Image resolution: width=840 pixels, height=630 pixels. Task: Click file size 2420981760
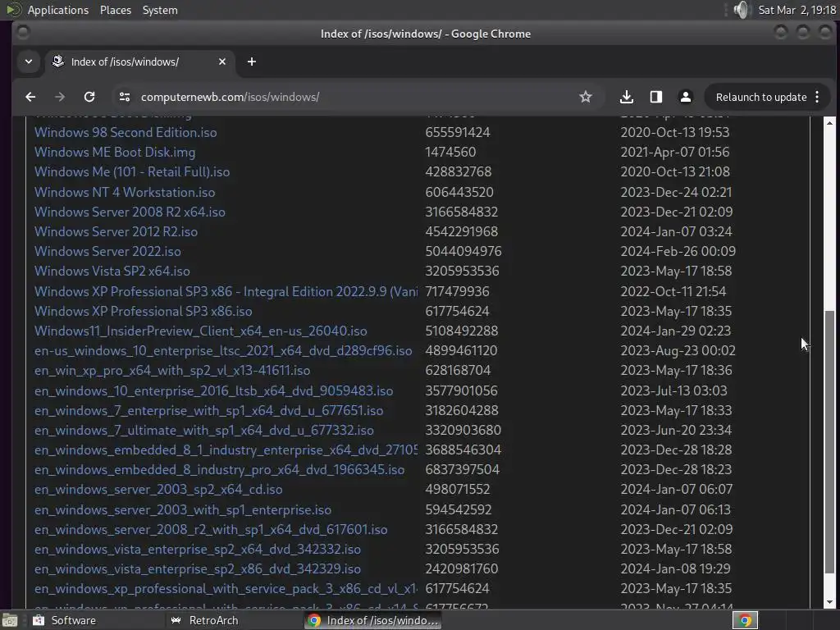click(x=462, y=569)
